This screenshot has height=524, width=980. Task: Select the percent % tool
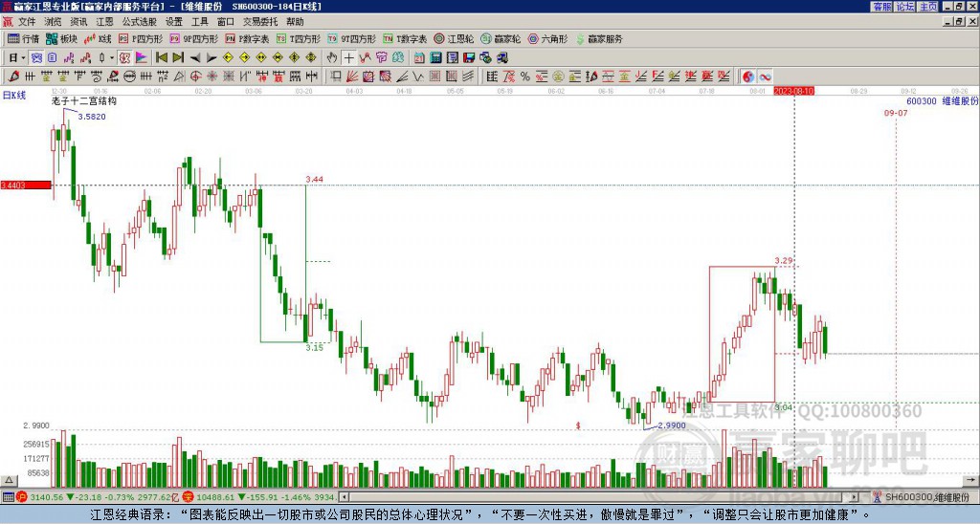pyautogui.click(x=525, y=76)
